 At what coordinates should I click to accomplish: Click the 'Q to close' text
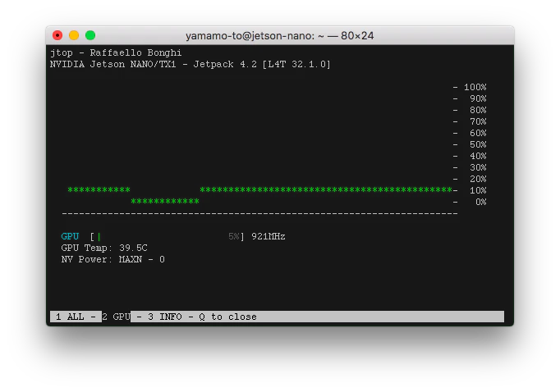click(227, 317)
